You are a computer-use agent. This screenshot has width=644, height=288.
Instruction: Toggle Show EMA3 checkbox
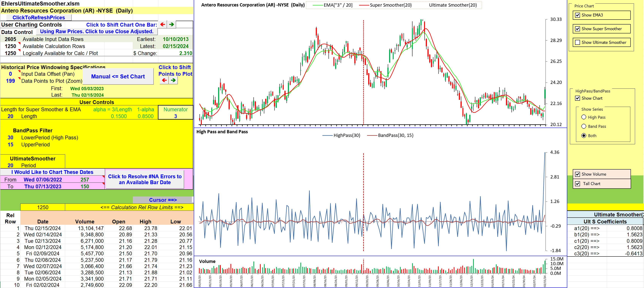pos(578,15)
